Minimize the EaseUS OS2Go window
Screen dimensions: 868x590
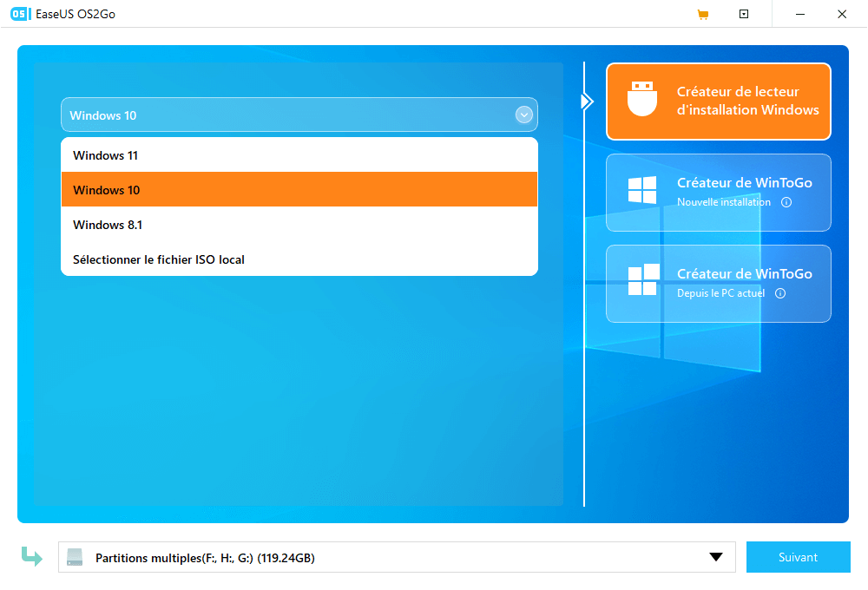800,15
